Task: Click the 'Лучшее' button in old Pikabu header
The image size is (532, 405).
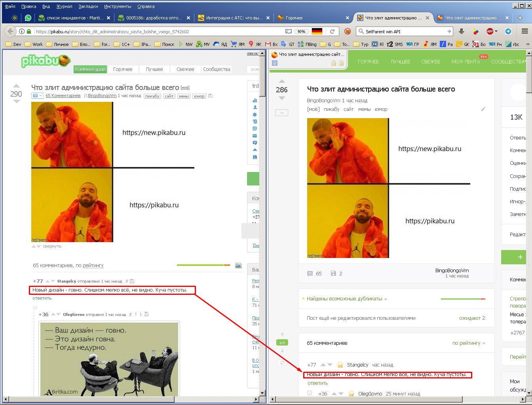Action: (154, 69)
